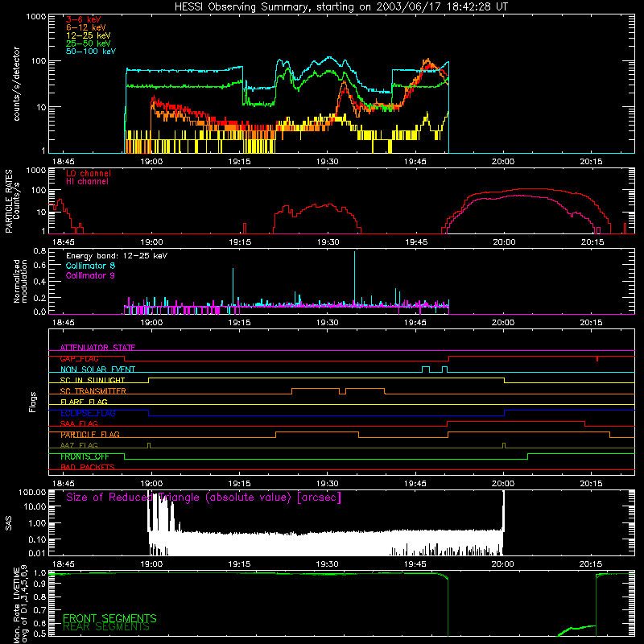
Task: Click the NON_SOLAR_EVENT flag label
Action: tap(97, 369)
